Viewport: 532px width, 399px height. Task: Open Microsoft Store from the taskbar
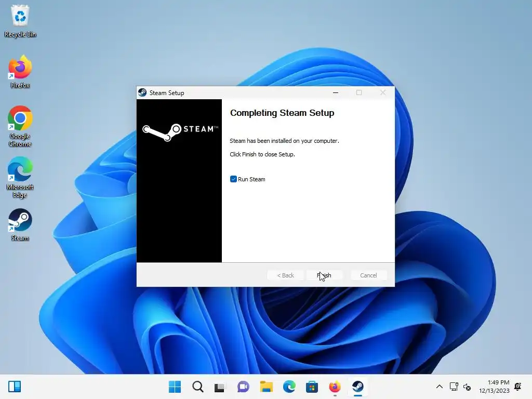[x=312, y=387]
